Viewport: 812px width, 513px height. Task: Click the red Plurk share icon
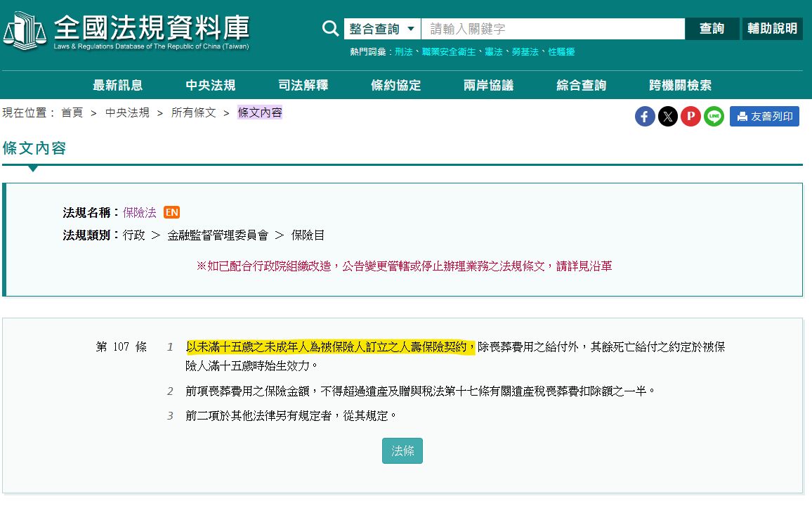click(x=691, y=117)
